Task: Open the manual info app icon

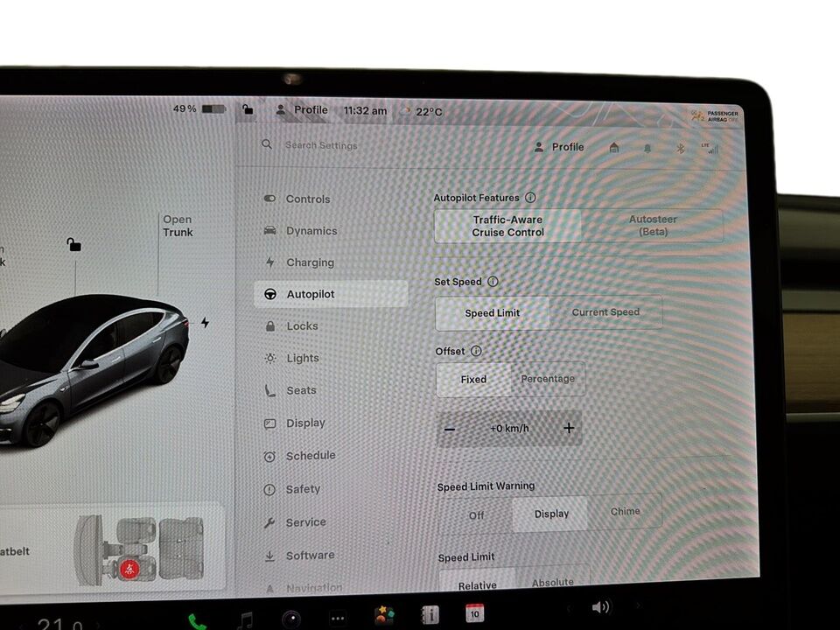Action: (x=430, y=614)
